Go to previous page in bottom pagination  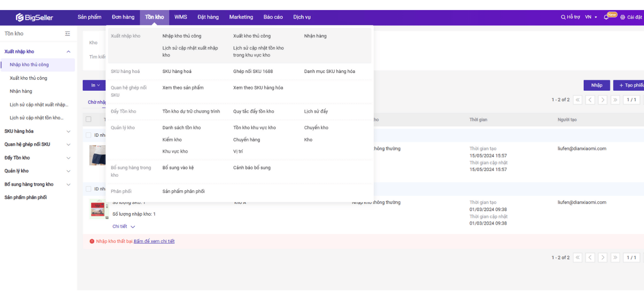tap(590, 257)
